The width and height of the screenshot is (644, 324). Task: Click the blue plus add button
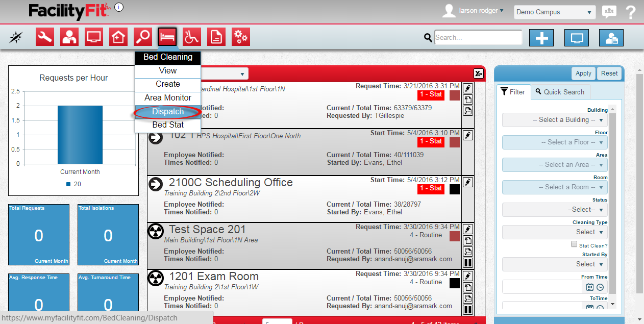click(541, 38)
